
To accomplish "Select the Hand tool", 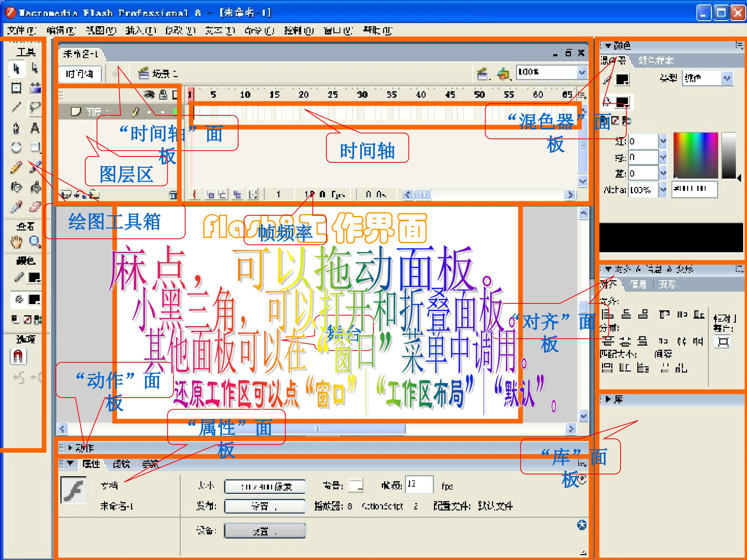I will point(16,242).
